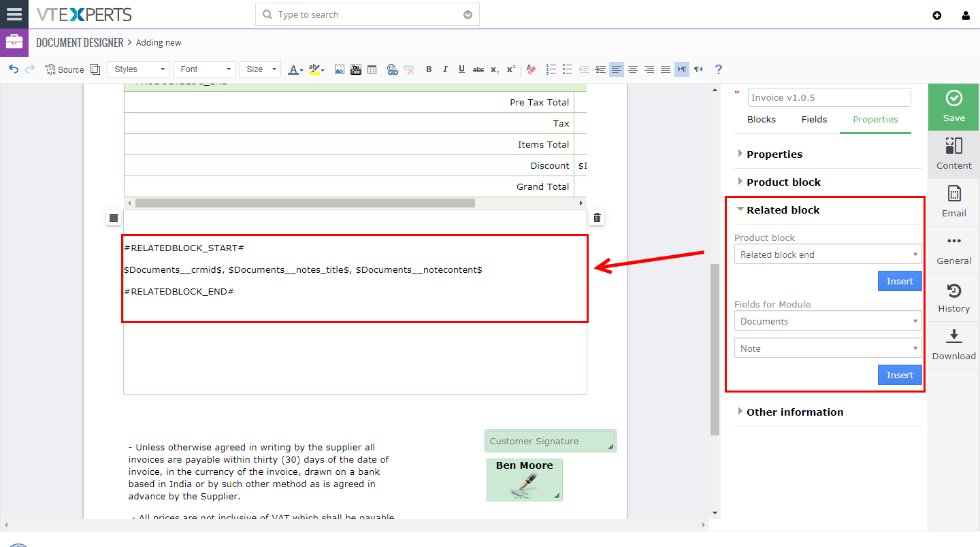Image resolution: width=980 pixels, height=547 pixels.
Task: Switch to the Blocks tab
Action: coord(762,119)
